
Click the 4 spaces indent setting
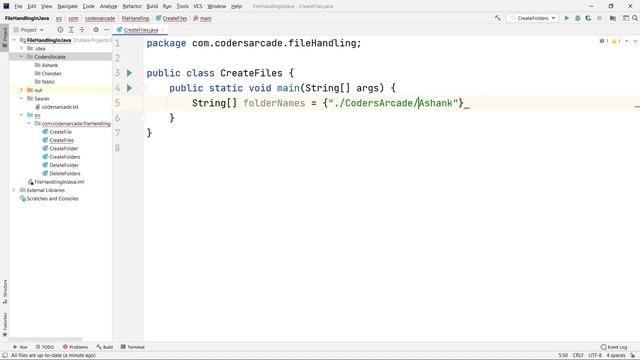tap(616, 356)
